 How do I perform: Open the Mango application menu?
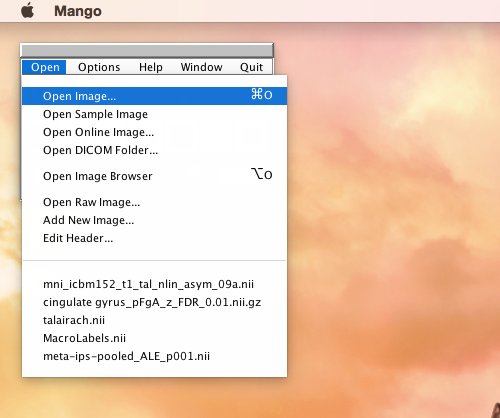78,11
